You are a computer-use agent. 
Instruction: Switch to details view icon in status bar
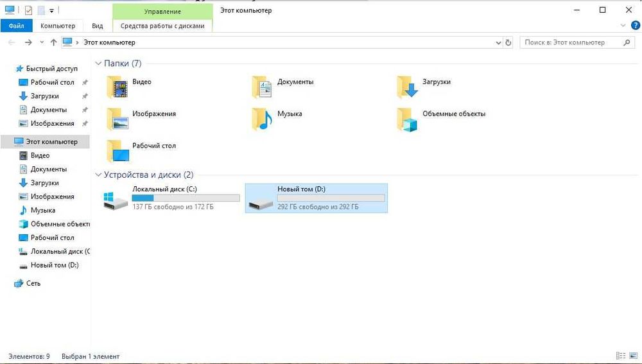tap(621, 356)
